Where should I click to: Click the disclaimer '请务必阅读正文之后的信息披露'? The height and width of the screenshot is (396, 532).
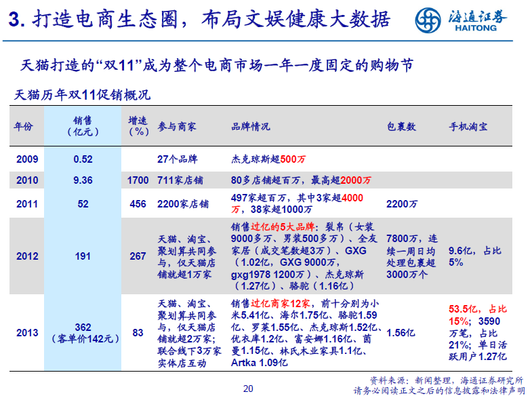tap(417, 391)
